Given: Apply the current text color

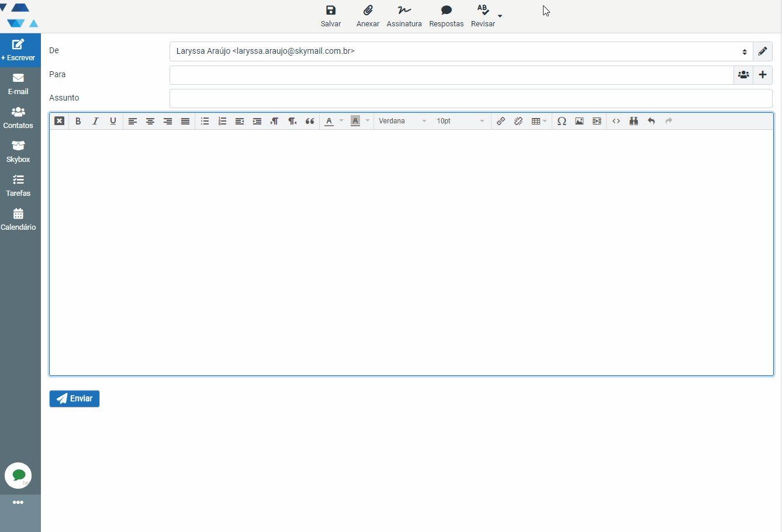Looking at the screenshot, I should pos(329,121).
